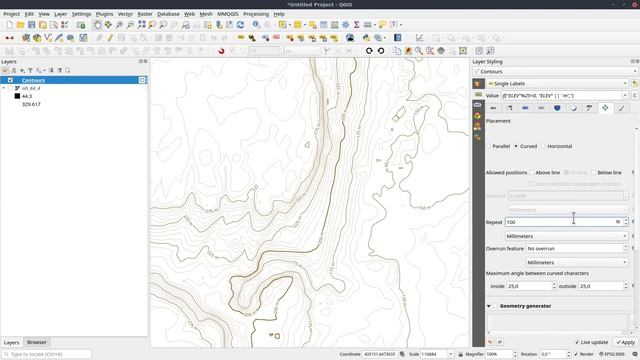Click the black color swatch for 44.3

point(17,96)
